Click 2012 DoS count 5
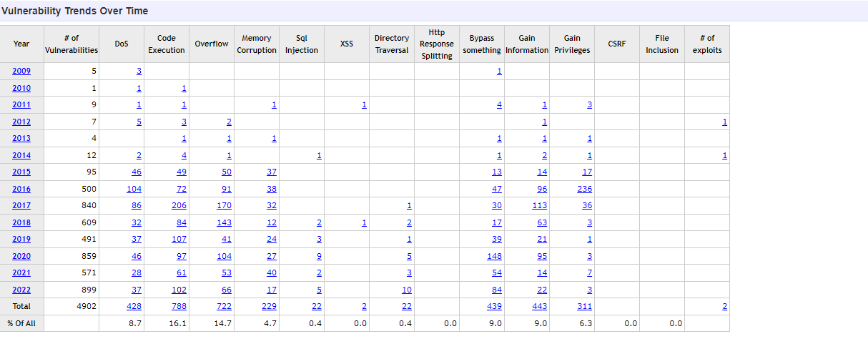868x339 pixels. pyautogui.click(x=139, y=122)
